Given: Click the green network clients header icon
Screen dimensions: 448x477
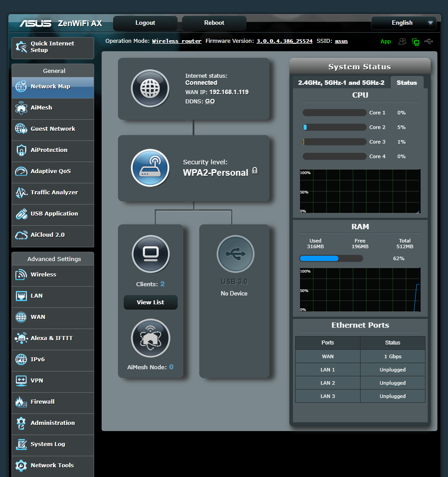Looking at the screenshot, I should point(415,42).
